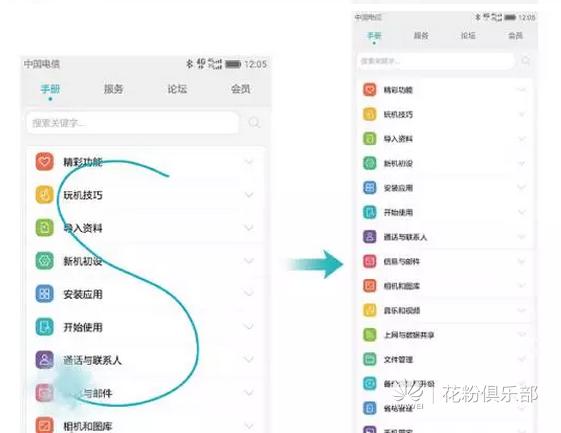
Task: Tap the green 文件管理 icon in the right long screenshot
Action: pyautogui.click(x=370, y=359)
